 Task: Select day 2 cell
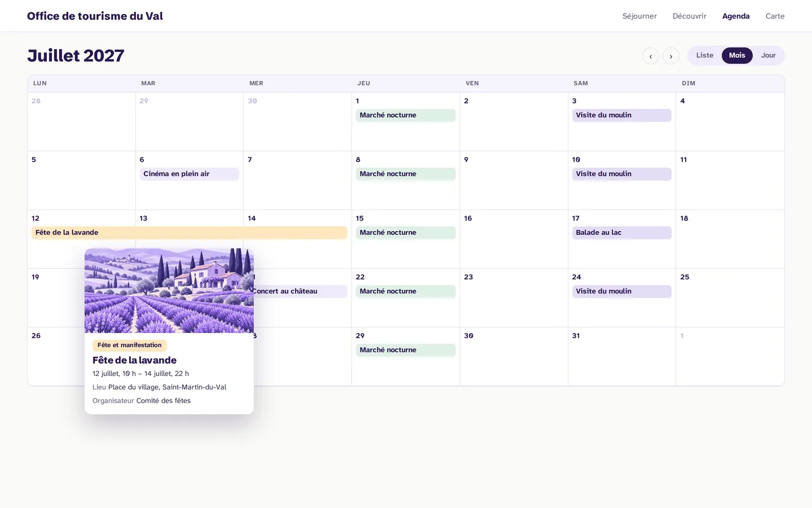tap(514, 122)
